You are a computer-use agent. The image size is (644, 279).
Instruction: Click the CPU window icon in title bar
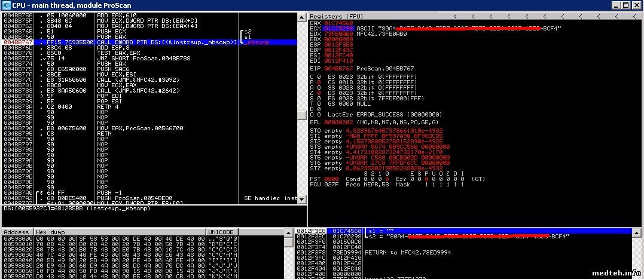[7, 5]
